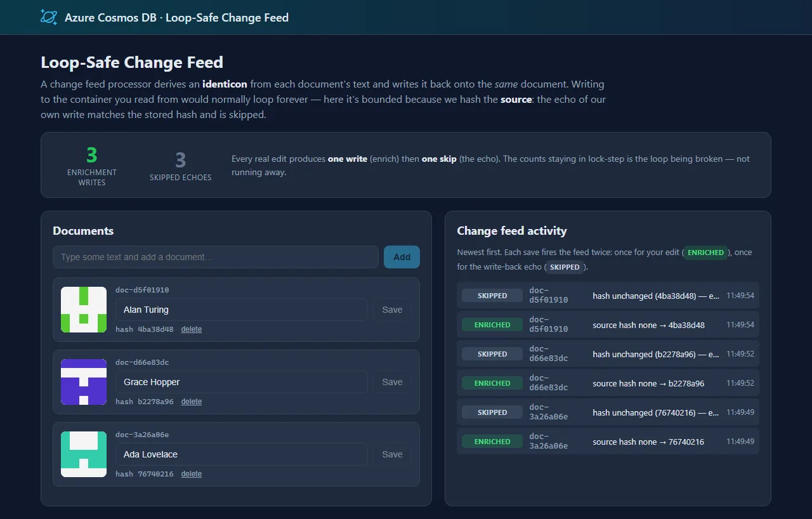
Task: Click the SKIPPED legend chip in description
Action: click(565, 267)
